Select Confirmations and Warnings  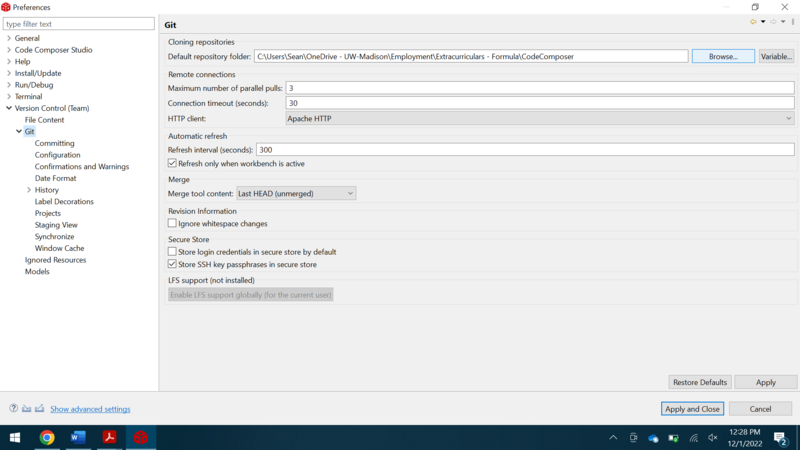pyautogui.click(x=82, y=167)
